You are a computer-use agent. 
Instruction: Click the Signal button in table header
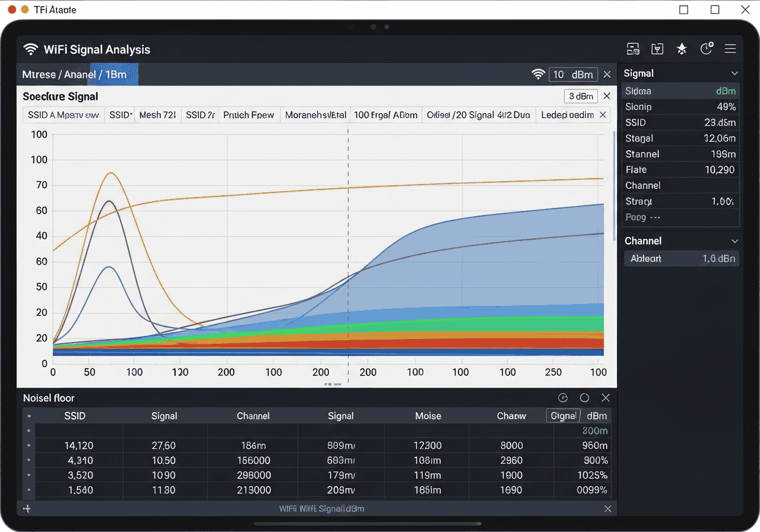[x=563, y=416]
